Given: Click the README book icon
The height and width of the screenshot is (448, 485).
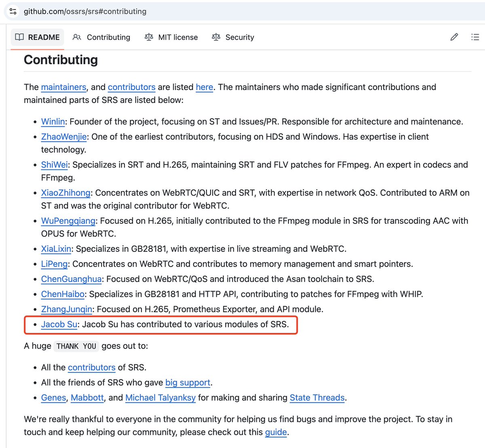Looking at the screenshot, I should pos(19,37).
